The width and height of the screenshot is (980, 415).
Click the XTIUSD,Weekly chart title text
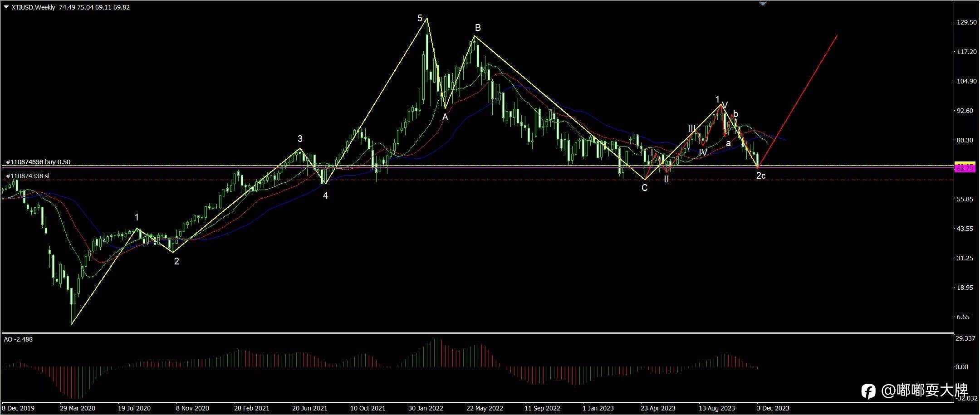coord(33,7)
